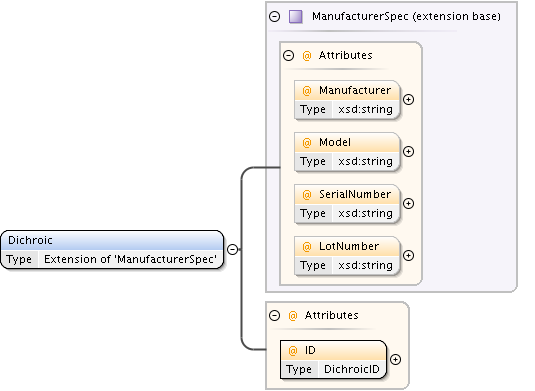Screen dimensions: 535x391
Task: Click the @ icon of LotNumber attribute
Action: click(307, 247)
